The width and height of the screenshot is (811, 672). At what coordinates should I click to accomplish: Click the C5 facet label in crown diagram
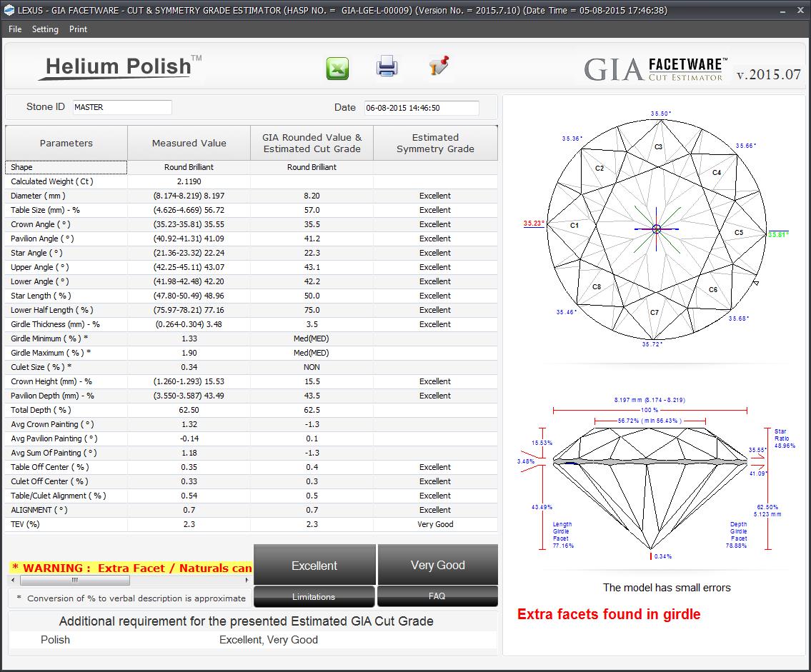(x=739, y=233)
